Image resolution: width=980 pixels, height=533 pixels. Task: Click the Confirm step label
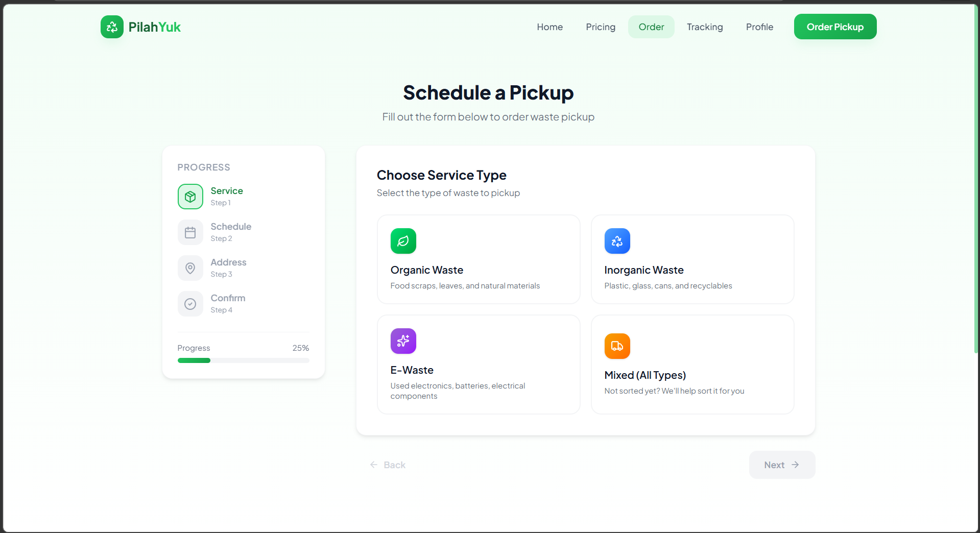228,298
